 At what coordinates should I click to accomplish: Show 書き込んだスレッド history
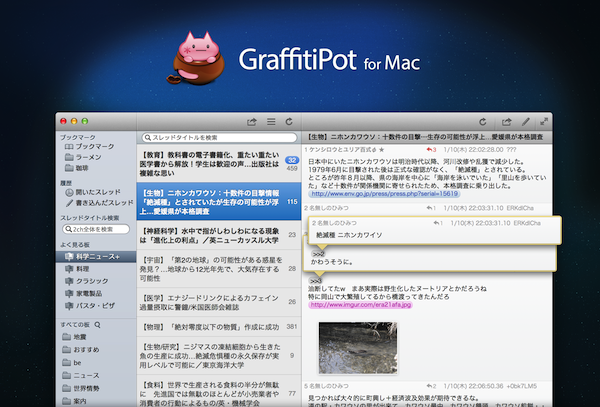click(x=99, y=203)
